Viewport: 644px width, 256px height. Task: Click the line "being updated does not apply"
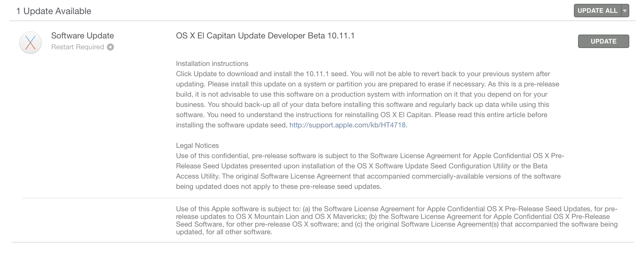(279, 187)
